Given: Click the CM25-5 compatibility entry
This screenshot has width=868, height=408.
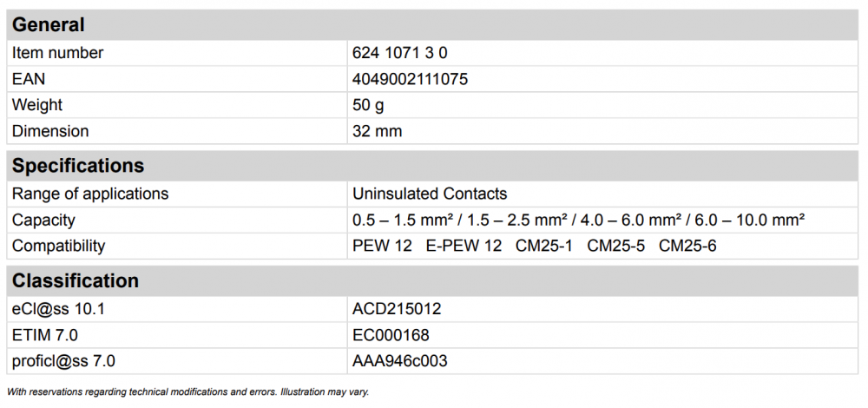Looking at the screenshot, I should [x=615, y=246].
